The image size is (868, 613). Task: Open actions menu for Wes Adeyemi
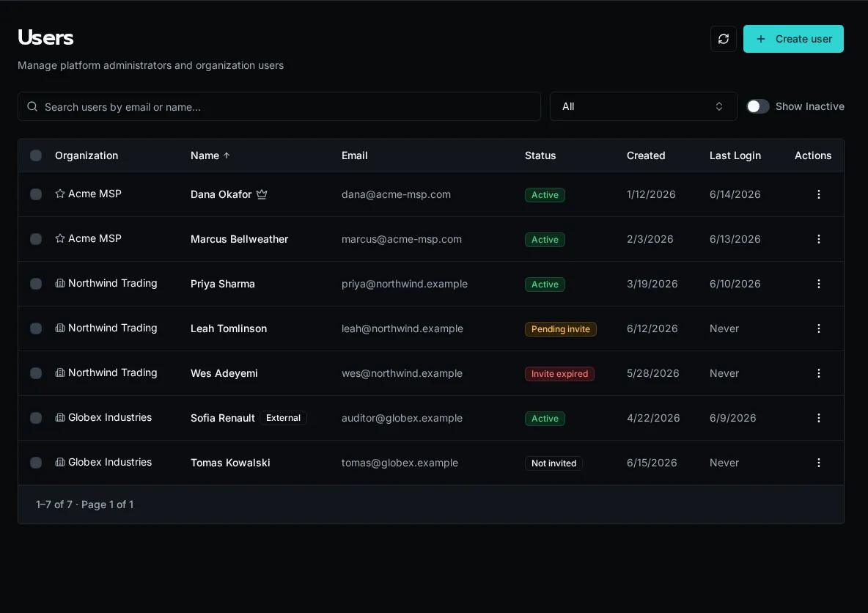coord(818,373)
